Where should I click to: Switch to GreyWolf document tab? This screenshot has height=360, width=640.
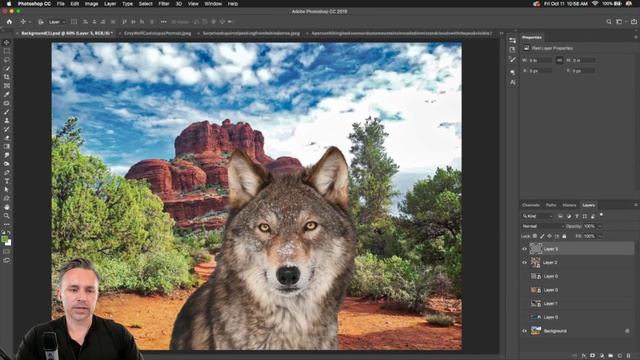pyautogui.click(x=157, y=33)
